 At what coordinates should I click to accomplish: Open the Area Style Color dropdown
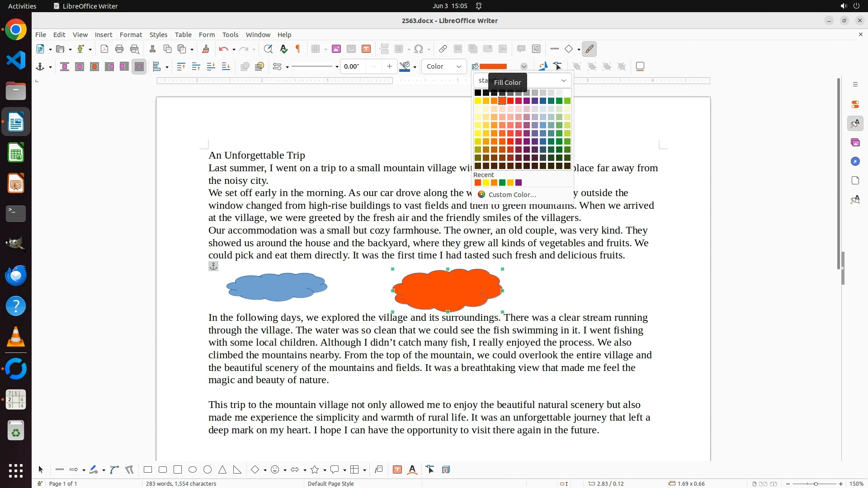[444, 67]
